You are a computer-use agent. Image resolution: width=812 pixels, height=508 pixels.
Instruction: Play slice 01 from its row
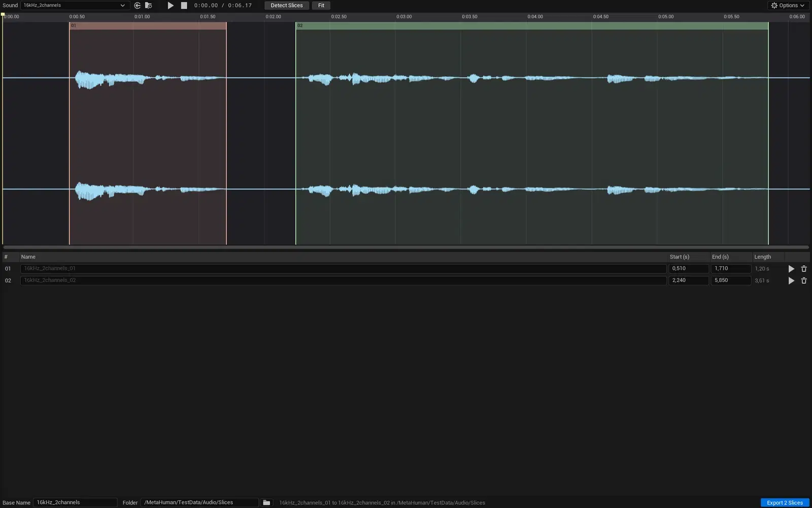click(x=791, y=269)
